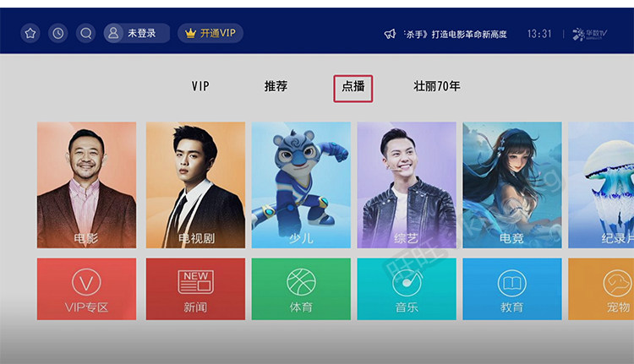Viewport: 634px width, 364px height.
Task: Click the 未登录 account button
Action: point(137,33)
